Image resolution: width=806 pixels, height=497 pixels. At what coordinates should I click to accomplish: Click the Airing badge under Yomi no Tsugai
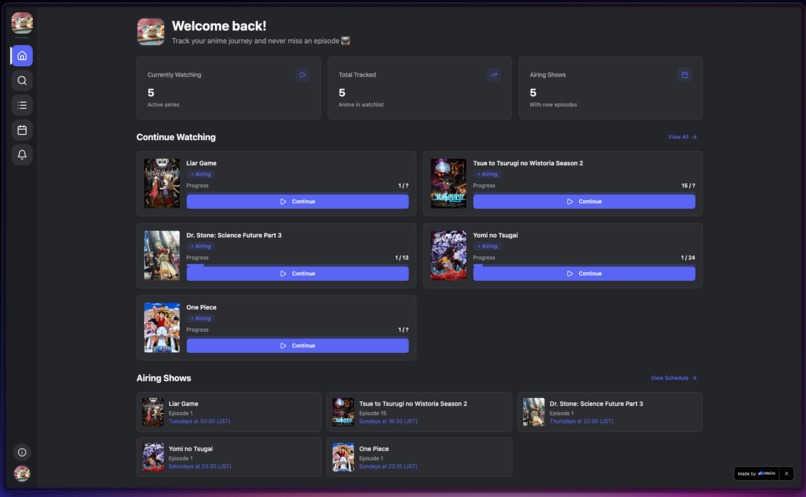(487, 246)
